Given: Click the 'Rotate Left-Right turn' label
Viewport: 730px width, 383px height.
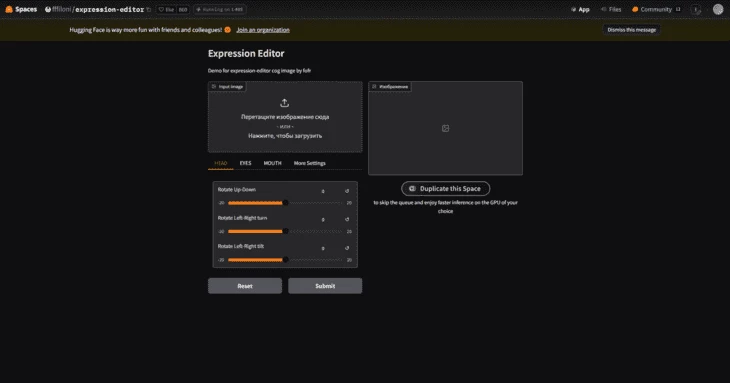Looking at the screenshot, I should pos(242,218).
